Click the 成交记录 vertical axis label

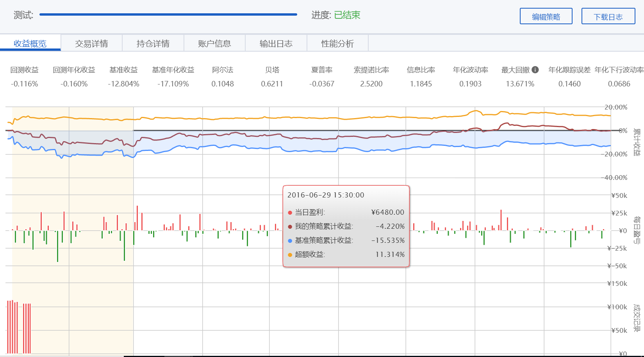pos(637,318)
